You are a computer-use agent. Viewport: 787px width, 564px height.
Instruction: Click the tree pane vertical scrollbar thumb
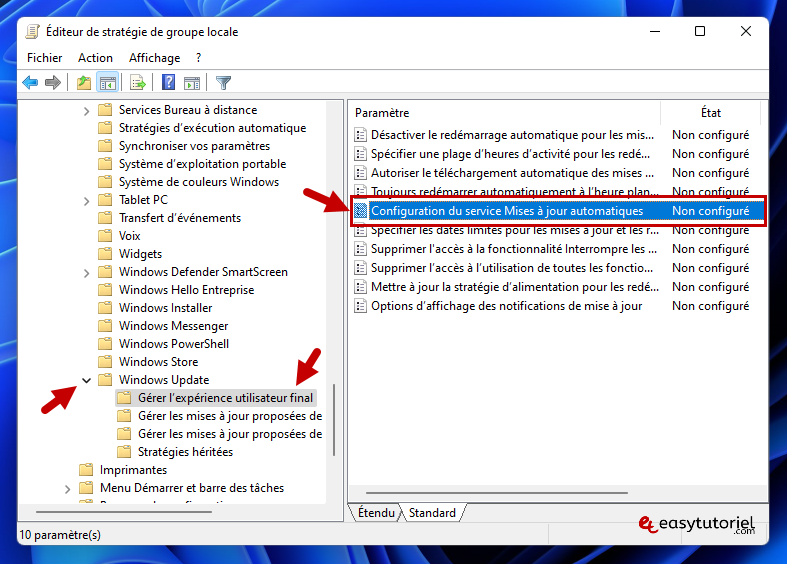334,419
